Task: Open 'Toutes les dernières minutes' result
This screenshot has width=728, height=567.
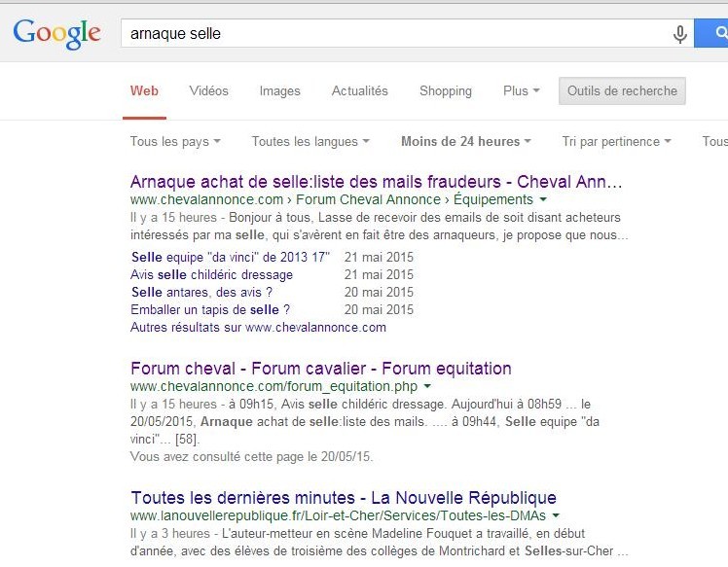Action: click(344, 498)
